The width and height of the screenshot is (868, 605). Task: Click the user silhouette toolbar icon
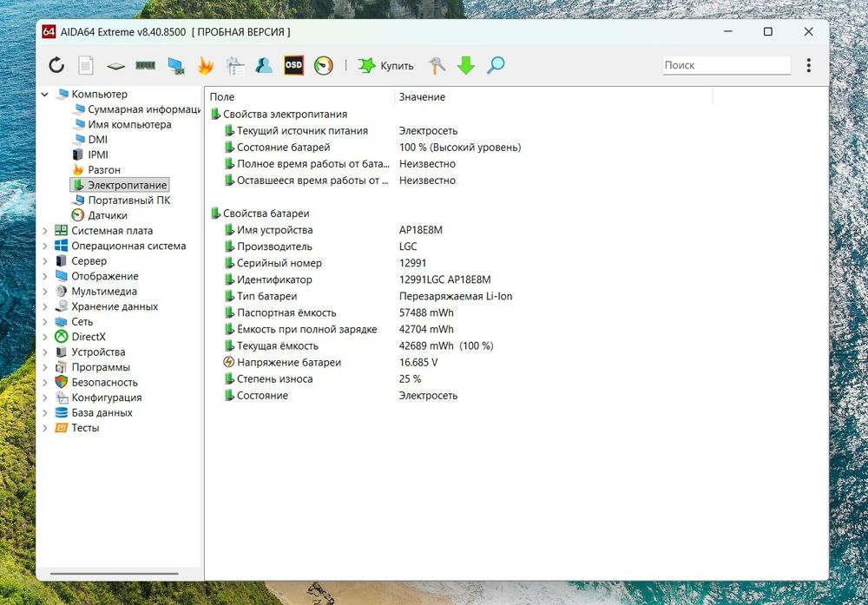point(264,65)
